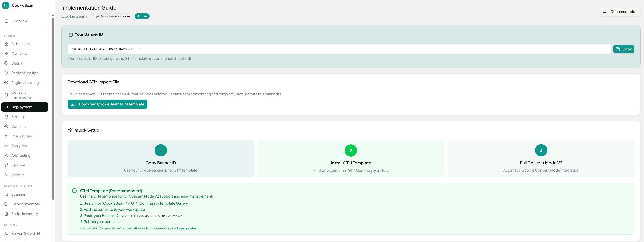Click the terminal icon for Server-Side GTM
644x242 pixels.
pyautogui.click(x=6, y=233)
